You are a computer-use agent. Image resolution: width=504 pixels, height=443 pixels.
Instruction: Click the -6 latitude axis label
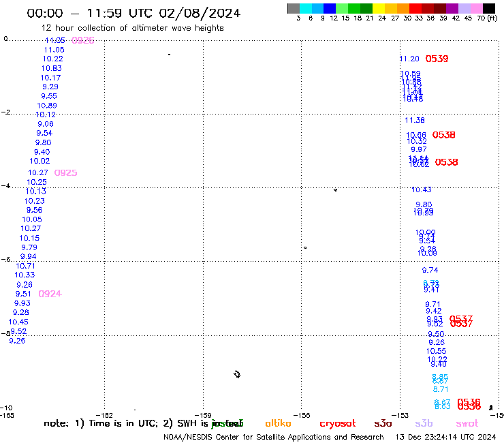tap(5, 259)
